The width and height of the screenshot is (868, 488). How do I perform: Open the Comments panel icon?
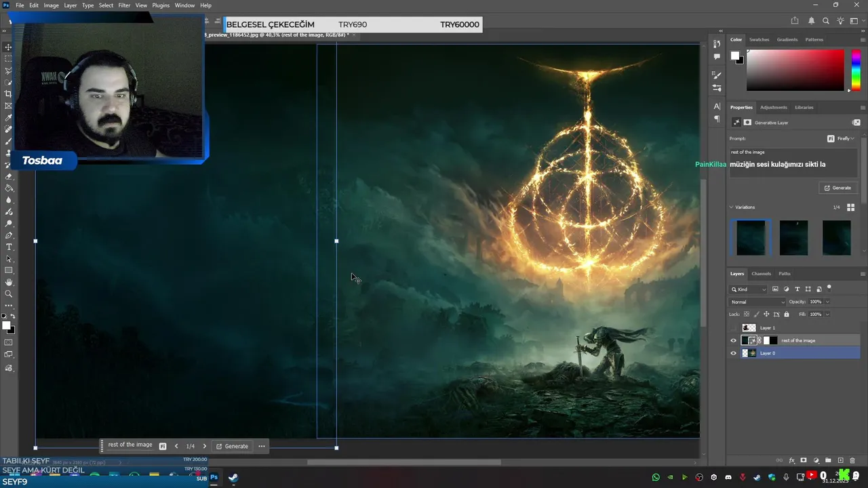coord(717,57)
